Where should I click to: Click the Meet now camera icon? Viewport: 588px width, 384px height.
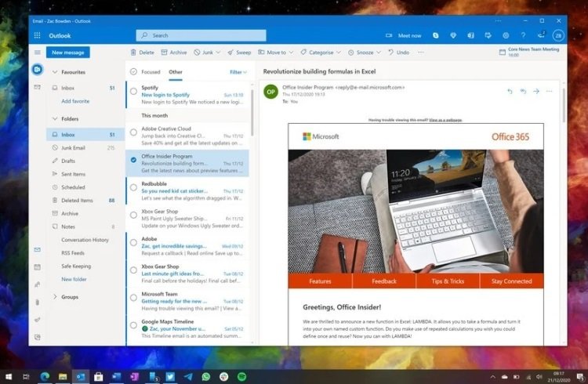[x=389, y=35]
